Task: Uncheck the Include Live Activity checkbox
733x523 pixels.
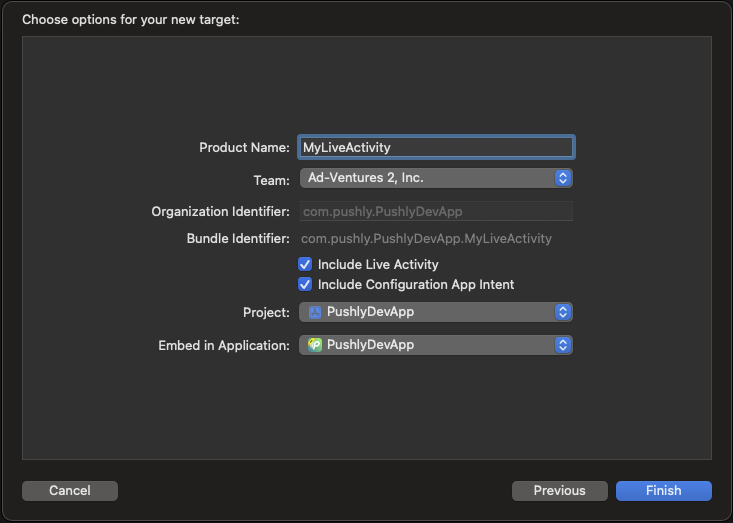Action: (306, 265)
